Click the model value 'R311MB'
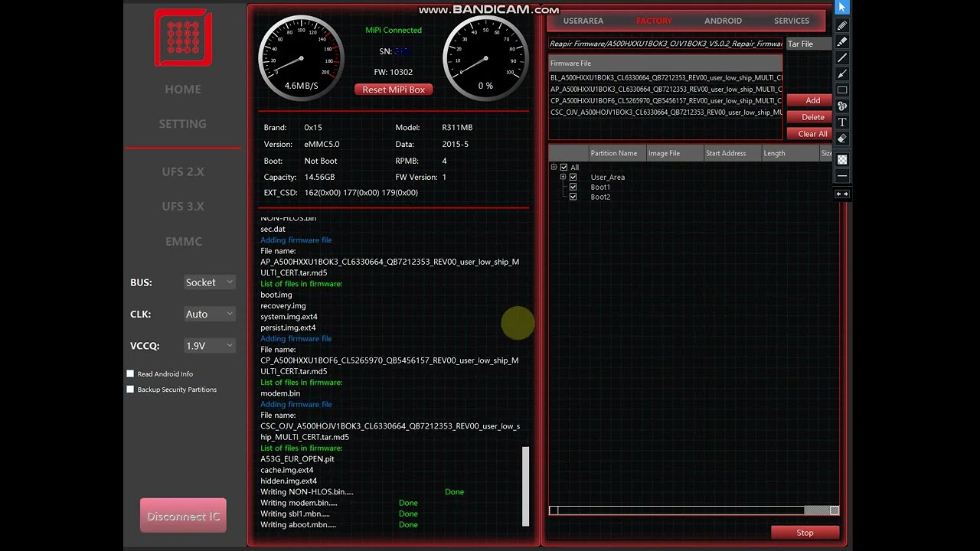 (457, 127)
